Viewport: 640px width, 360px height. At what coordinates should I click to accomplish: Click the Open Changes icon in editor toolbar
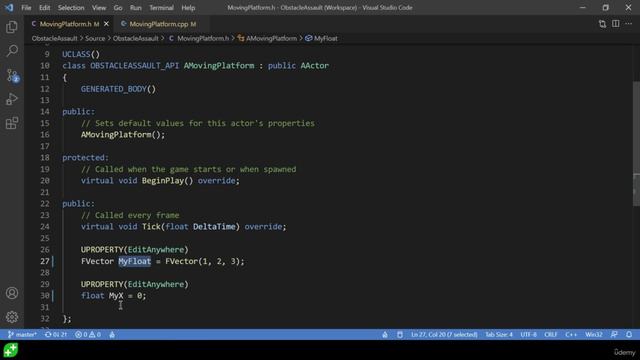pyautogui.click(x=602, y=24)
